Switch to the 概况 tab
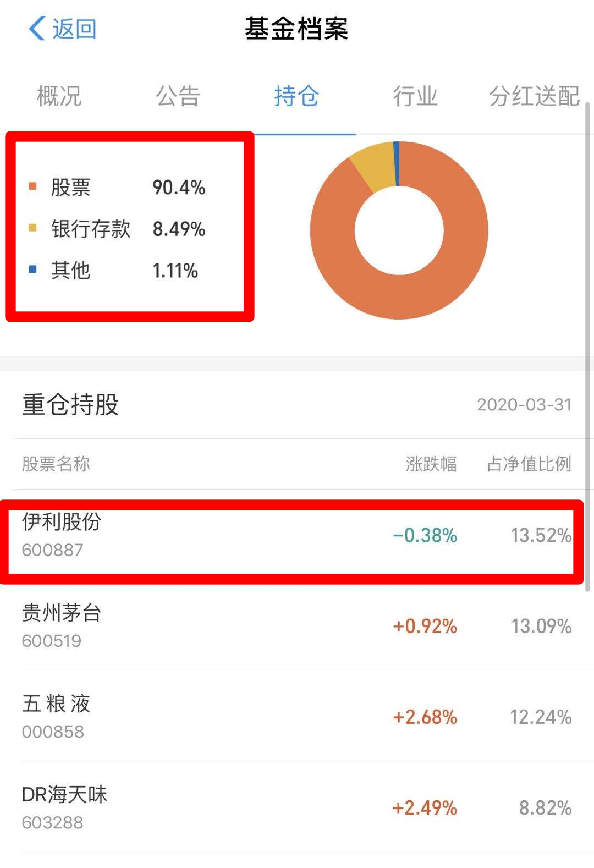 [x=58, y=97]
